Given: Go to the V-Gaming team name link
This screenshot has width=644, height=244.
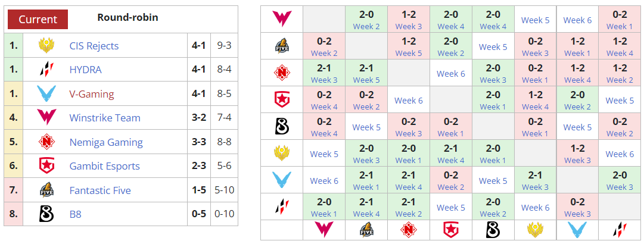Looking at the screenshot, I should [91, 94].
